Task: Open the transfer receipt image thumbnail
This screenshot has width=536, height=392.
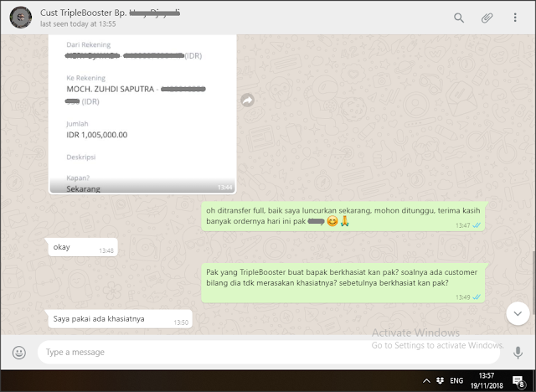Action: [142, 114]
